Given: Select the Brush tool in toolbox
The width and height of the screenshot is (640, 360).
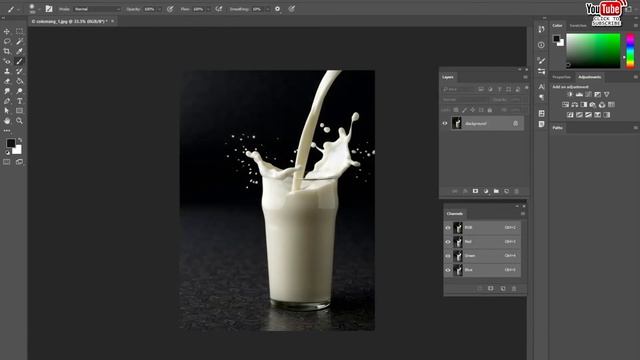Looking at the screenshot, I should click(19, 61).
